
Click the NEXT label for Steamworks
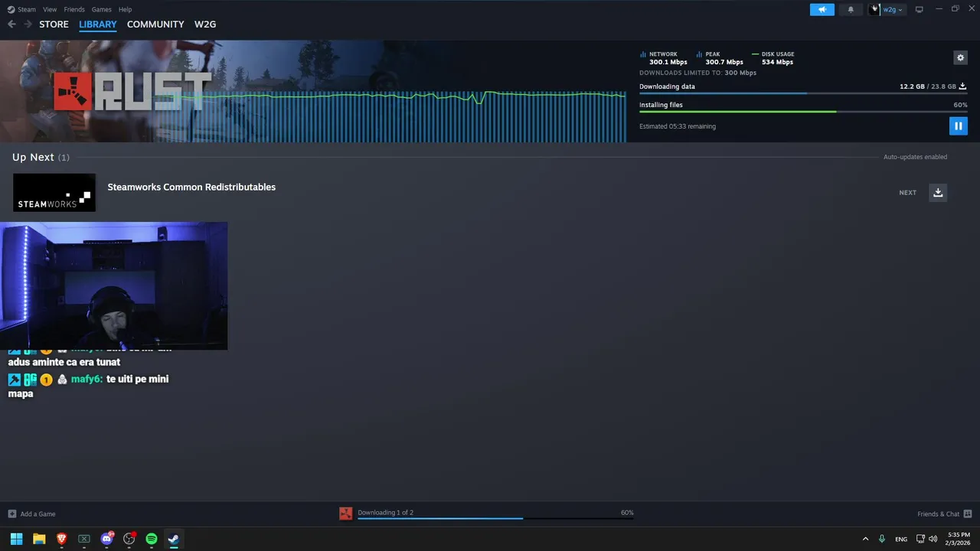tap(907, 193)
